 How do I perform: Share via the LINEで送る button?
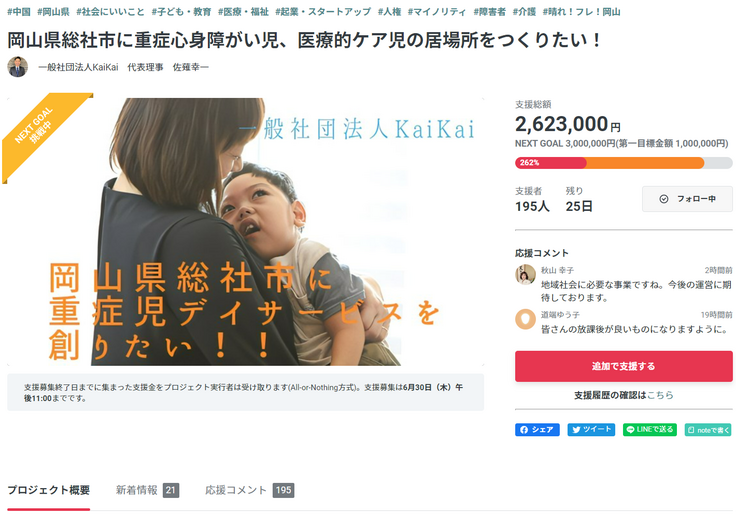click(650, 430)
